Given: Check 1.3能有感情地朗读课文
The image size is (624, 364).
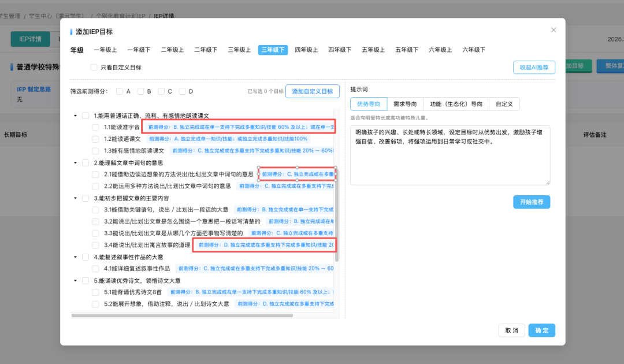Looking at the screenshot, I should tap(95, 151).
